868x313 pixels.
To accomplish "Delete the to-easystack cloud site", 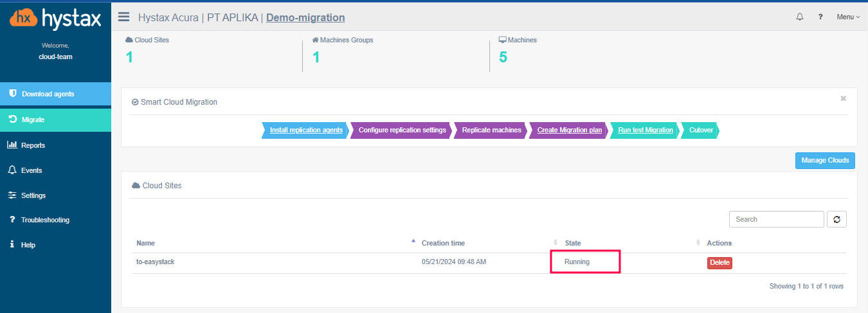I will tap(719, 262).
